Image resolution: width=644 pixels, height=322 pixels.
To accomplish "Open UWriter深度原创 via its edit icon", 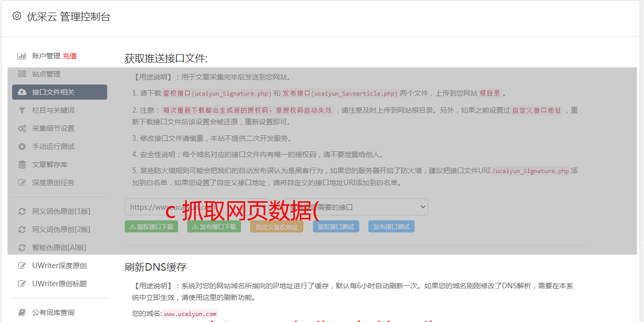I will pos(22,266).
